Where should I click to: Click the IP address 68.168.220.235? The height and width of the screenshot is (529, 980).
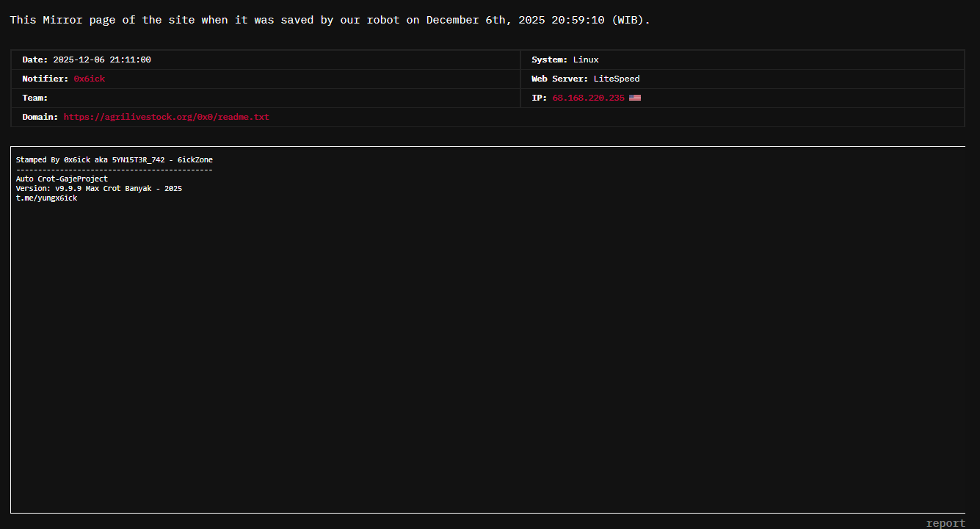(x=588, y=98)
